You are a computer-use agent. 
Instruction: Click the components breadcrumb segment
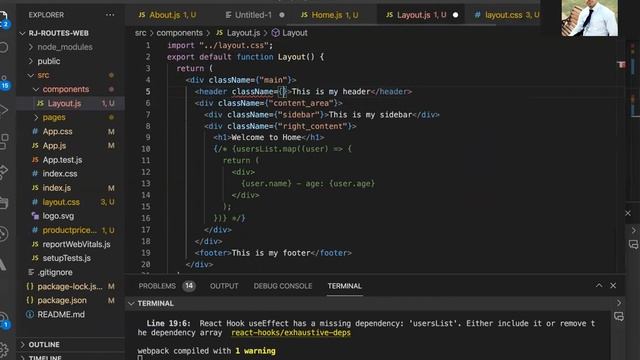pyautogui.click(x=180, y=33)
